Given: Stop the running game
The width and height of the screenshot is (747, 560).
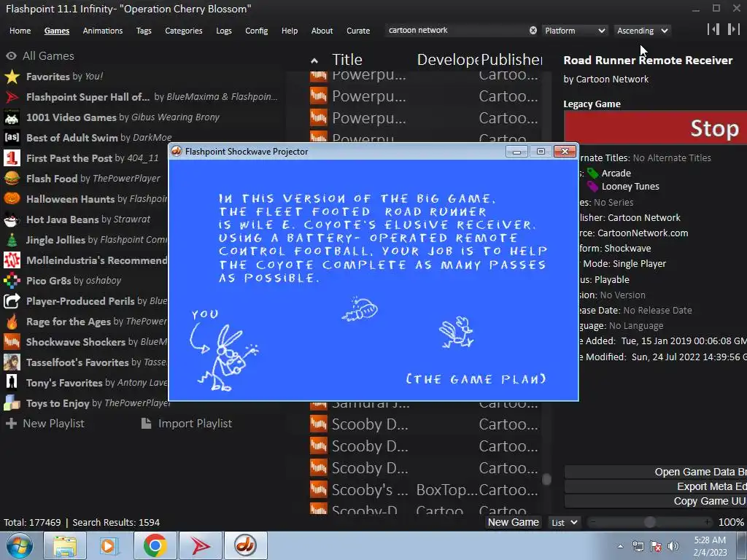Looking at the screenshot, I should pyautogui.click(x=656, y=128).
